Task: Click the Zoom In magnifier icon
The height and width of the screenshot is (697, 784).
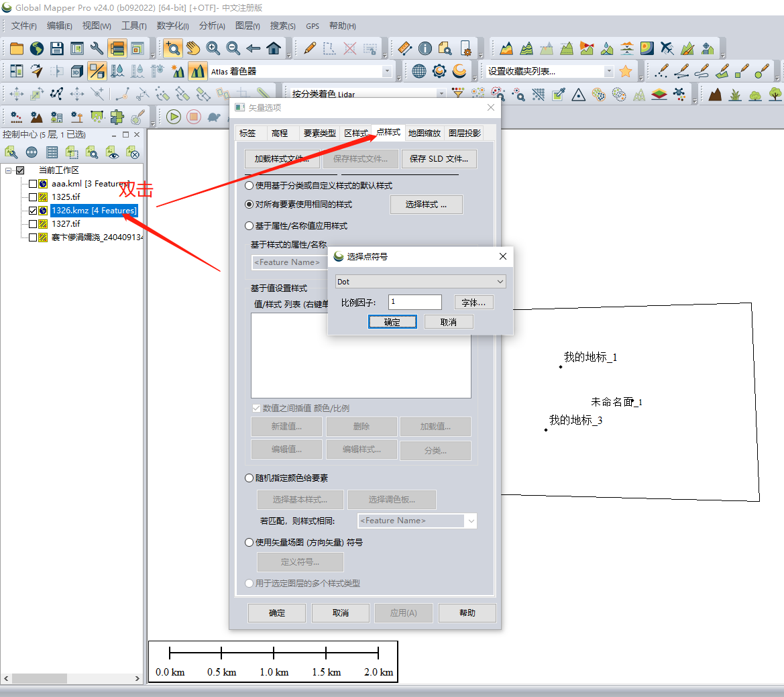Action: [x=213, y=48]
